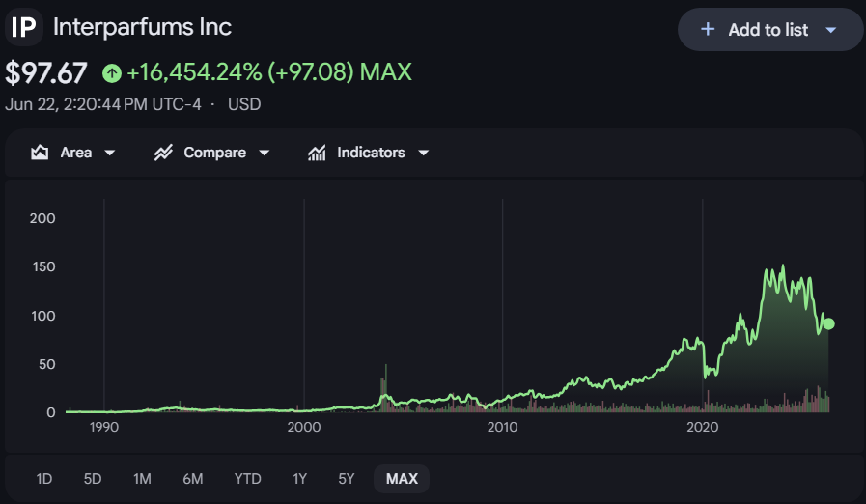866x504 pixels.
Task: Switch to the 5D time range
Action: (93, 479)
